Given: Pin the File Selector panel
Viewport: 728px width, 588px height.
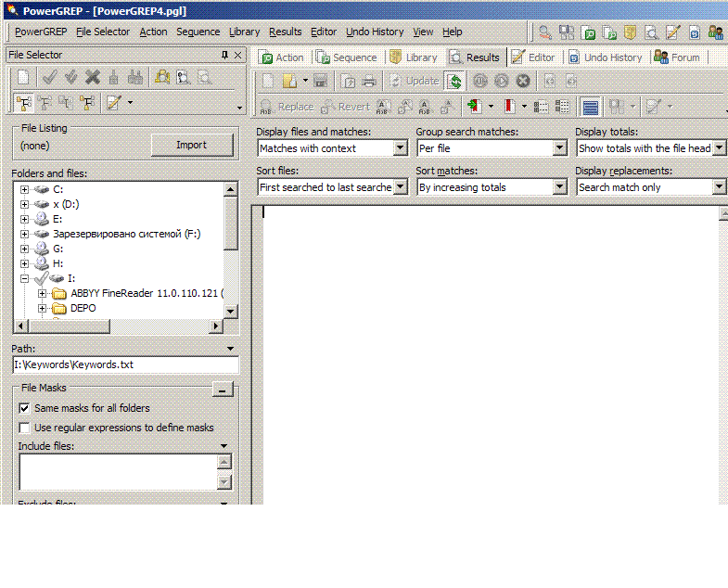Looking at the screenshot, I should pos(224,56).
